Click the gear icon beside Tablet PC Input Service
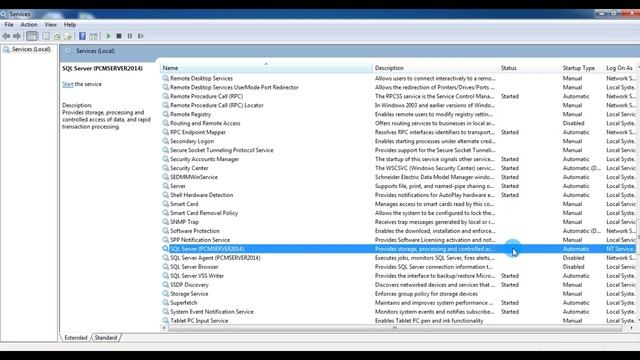 (165, 320)
